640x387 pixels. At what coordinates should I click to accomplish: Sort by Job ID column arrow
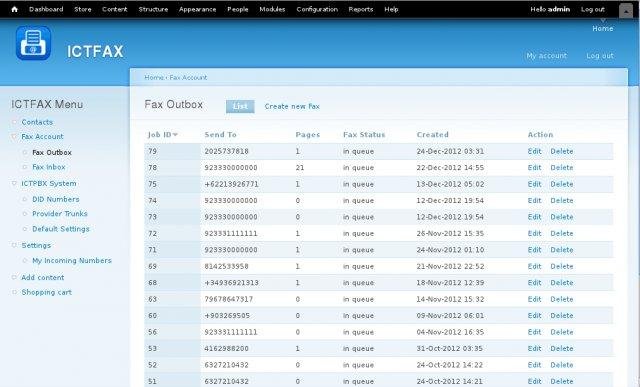click(x=175, y=135)
